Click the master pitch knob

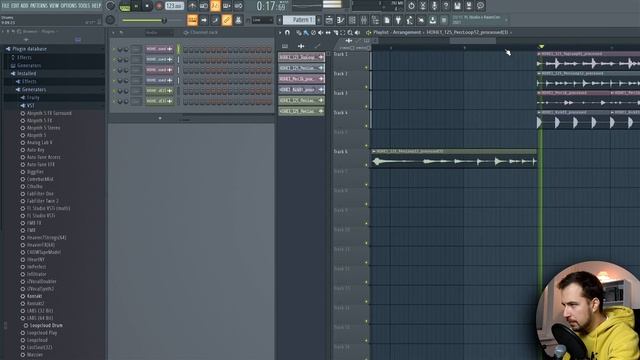(110, 20)
